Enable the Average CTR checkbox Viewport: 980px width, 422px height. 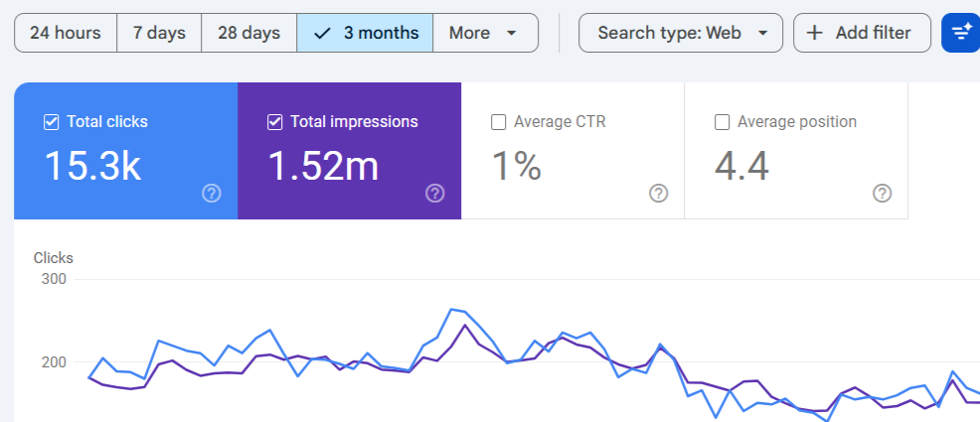tap(499, 122)
